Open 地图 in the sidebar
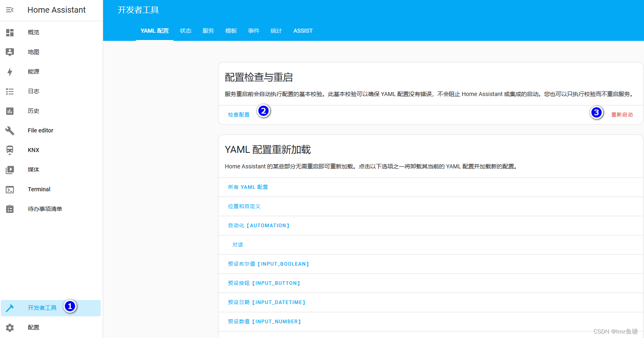 [51, 52]
